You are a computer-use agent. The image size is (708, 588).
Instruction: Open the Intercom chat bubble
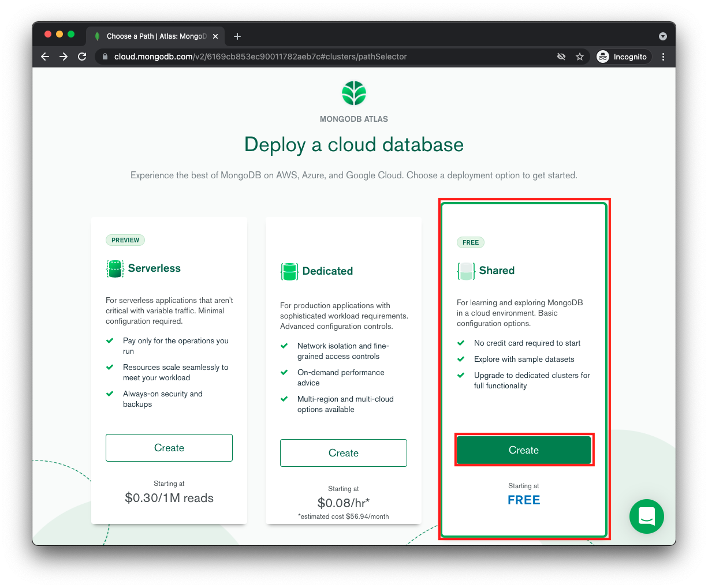(646, 516)
